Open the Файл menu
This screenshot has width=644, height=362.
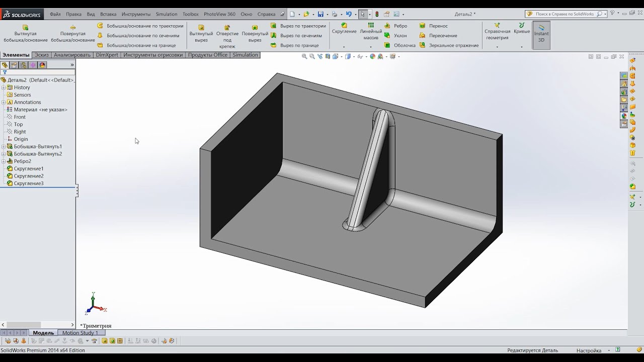coord(55,14)
